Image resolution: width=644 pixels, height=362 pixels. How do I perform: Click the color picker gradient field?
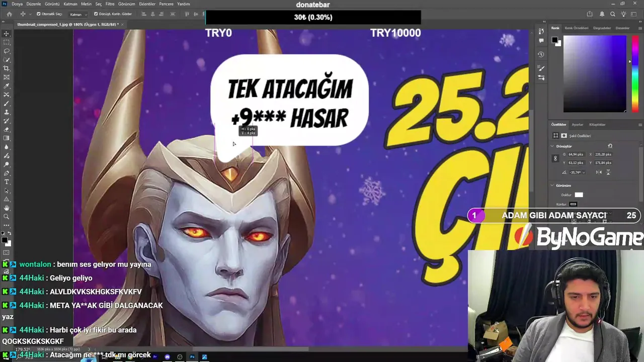point(595,74)
